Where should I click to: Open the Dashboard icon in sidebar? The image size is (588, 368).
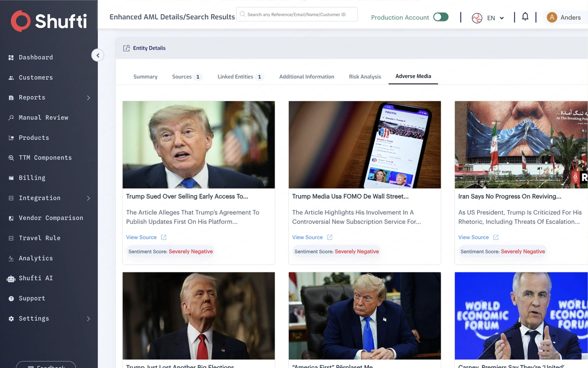pos(11,57)
